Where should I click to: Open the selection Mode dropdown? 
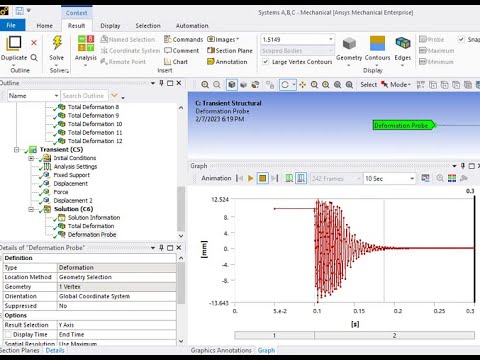tap(401, 85)
